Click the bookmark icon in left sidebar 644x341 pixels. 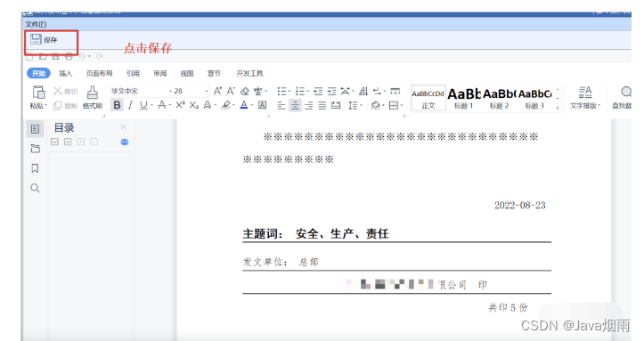(35, 168)
